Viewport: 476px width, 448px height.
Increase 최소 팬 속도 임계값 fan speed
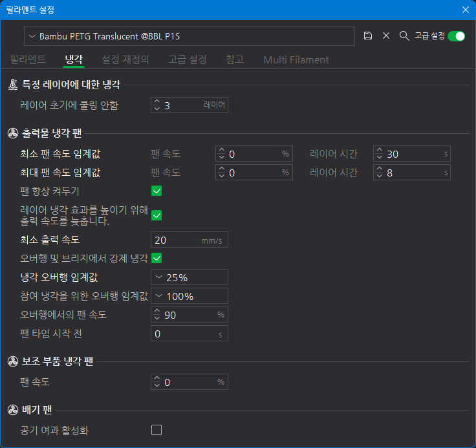coord(221,150)
